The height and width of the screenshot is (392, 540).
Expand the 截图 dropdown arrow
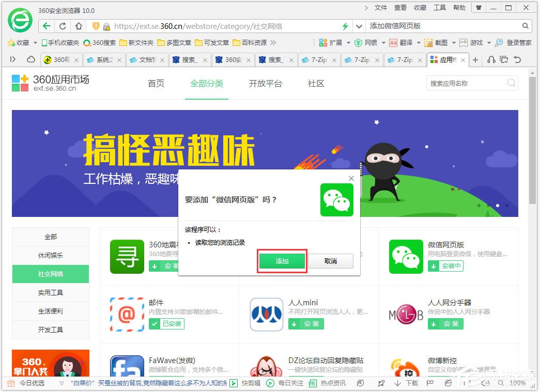(x=454, y=42)
